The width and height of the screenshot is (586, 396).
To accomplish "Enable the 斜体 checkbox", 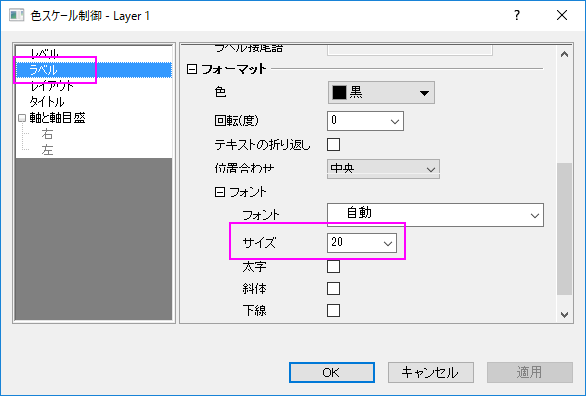I will point(333,288).
